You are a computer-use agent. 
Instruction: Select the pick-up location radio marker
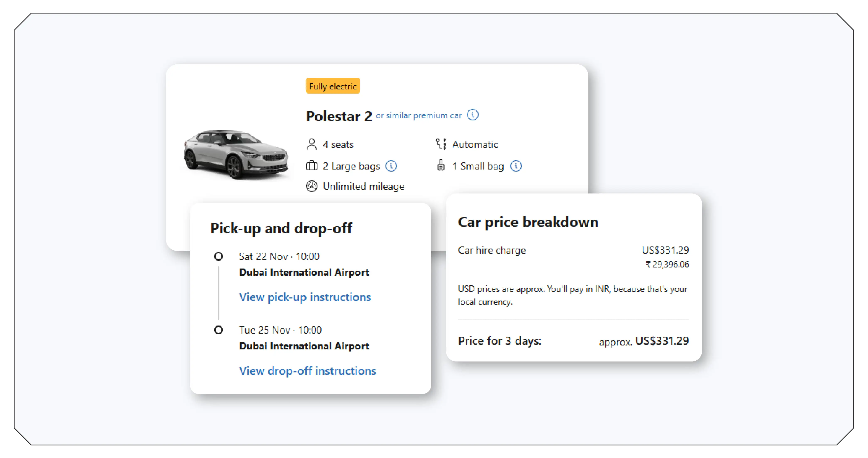pyautogui.click(x=219, y=256)
